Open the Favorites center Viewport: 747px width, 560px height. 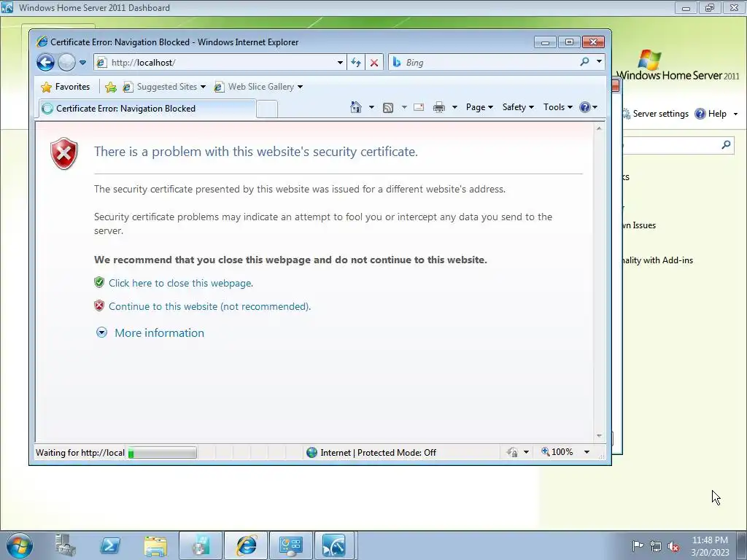(65, 87)
